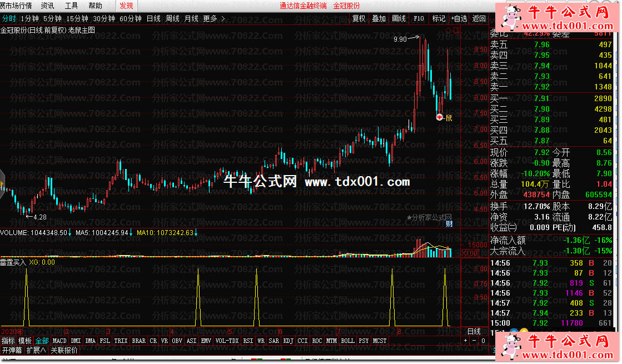622x364 pixels.
Task: Click the X100 volume scale label
Action: pos(470,253)
